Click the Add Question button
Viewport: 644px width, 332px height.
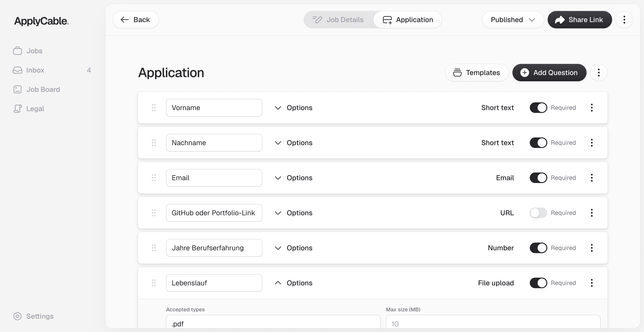pos(549,73)
